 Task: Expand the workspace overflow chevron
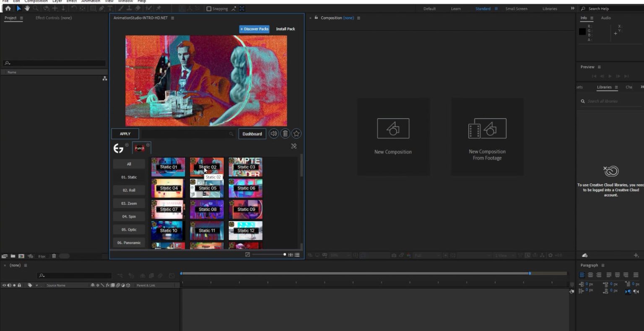pyautogui.click(x=572, y=8)
